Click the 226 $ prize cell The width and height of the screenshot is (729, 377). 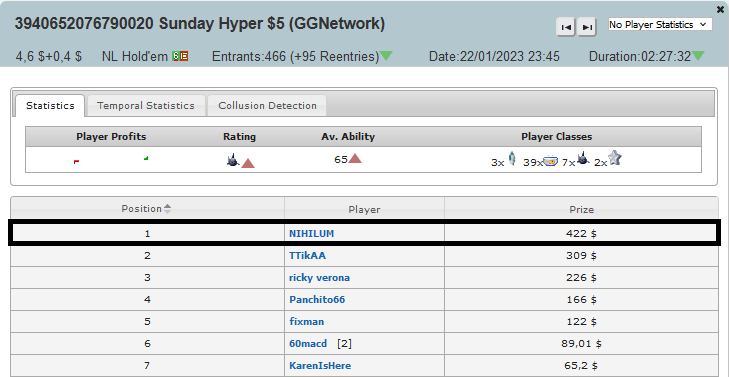click(x=581, y=278)
